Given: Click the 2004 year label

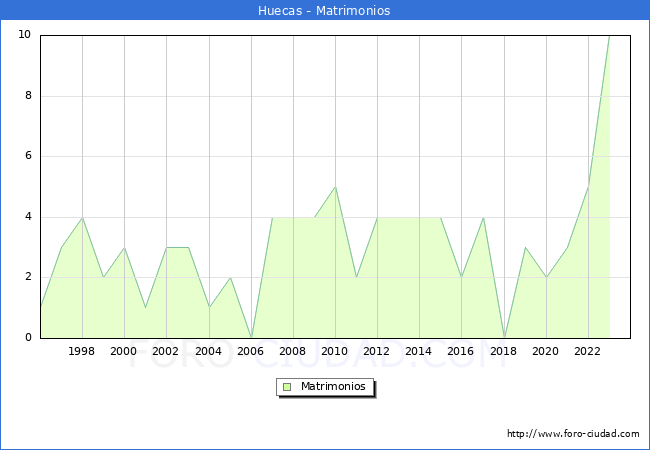Looking at the screenshot, I should tap(208, 352).
